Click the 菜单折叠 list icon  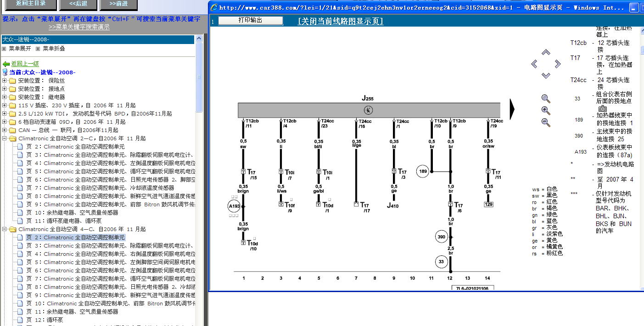pos(38,48)
